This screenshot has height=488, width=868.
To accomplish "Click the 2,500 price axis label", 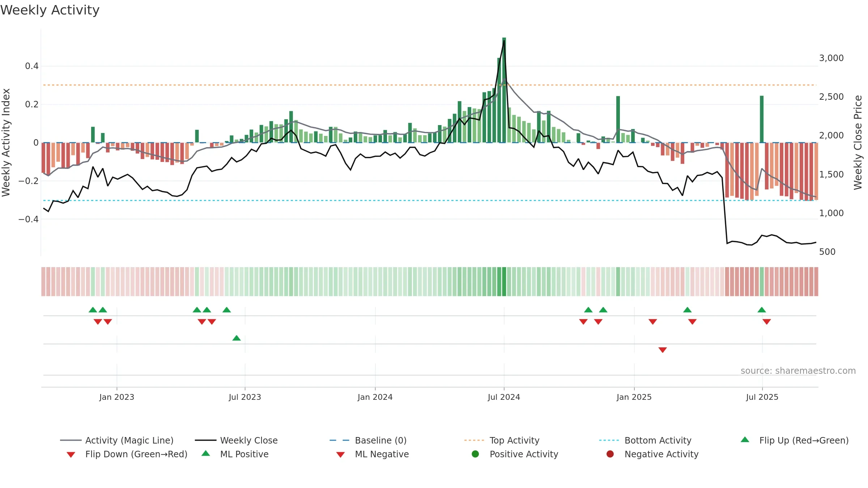I will (831, 97).
